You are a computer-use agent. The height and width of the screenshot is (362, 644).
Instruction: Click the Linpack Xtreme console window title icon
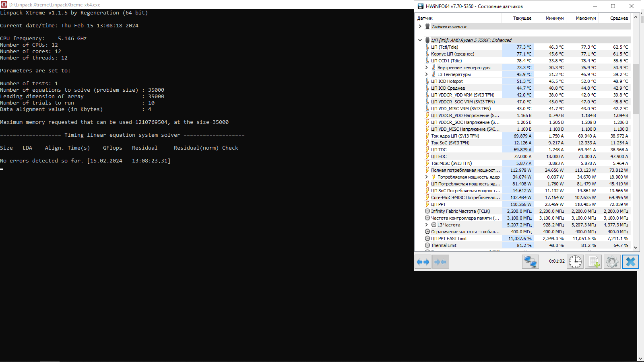[x=4, y=4]
